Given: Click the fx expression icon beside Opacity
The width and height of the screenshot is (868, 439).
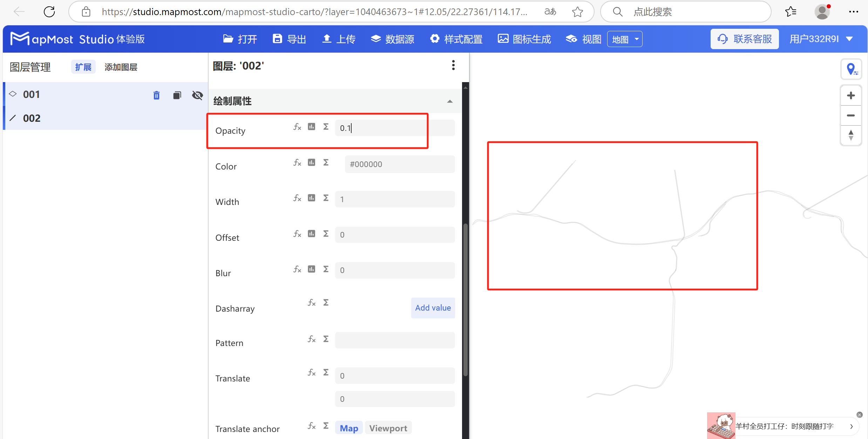Looking at the screenshot, I should (x=297, y=127).
